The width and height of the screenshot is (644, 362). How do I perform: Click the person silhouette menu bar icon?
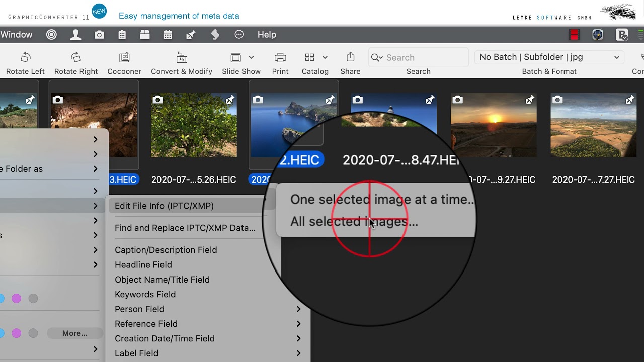click(76, 35)
